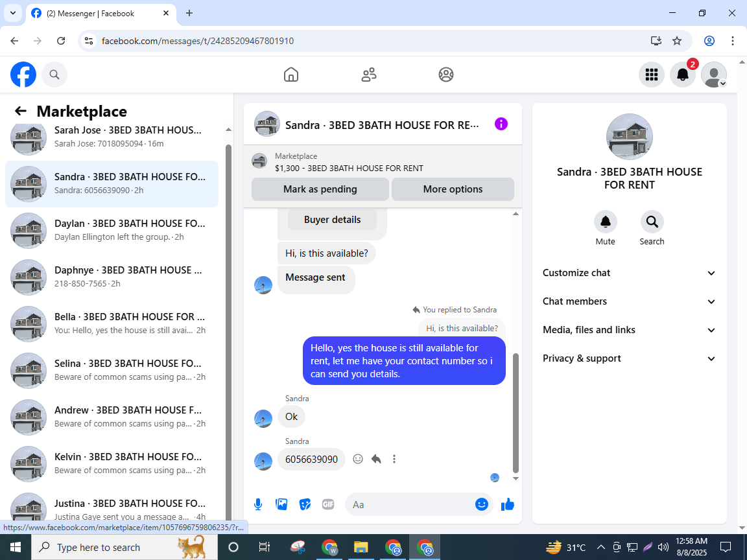
Task: Record a voice clip with microphone icon
Action: tap(257, 504)
